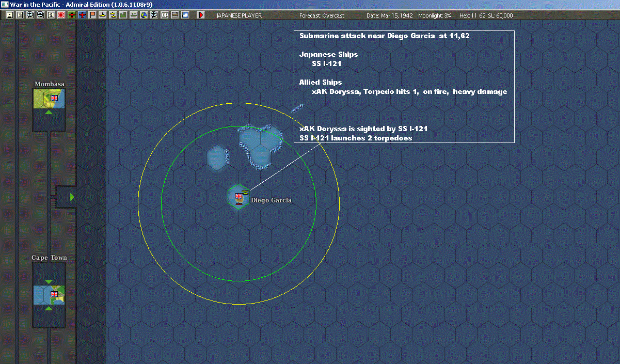Click the 'Hex: 11 62 SL: 60,000' readout

486,15
